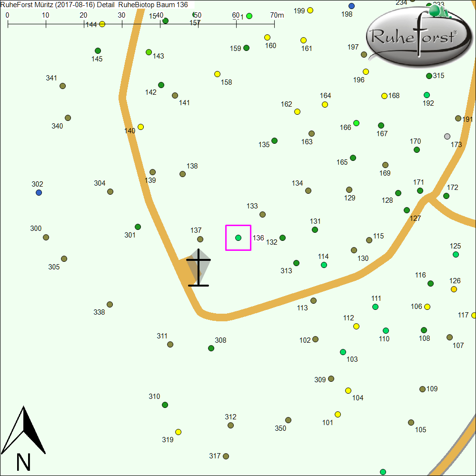Click the highlighted tree 136 marker

[x=238, y=238]
